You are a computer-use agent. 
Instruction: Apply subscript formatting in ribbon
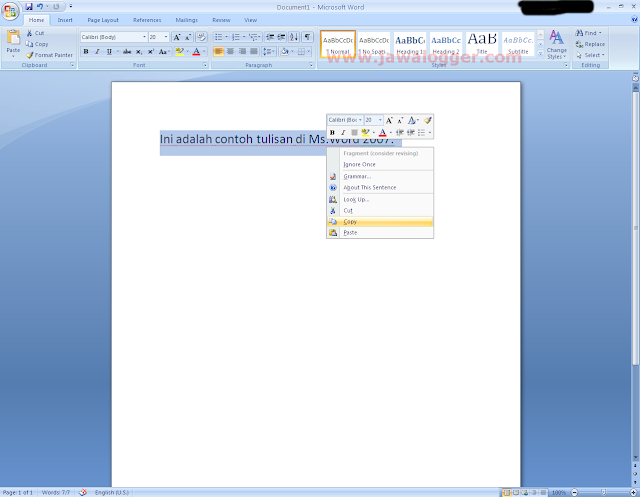pyautogui.click(x=139, y=51)
